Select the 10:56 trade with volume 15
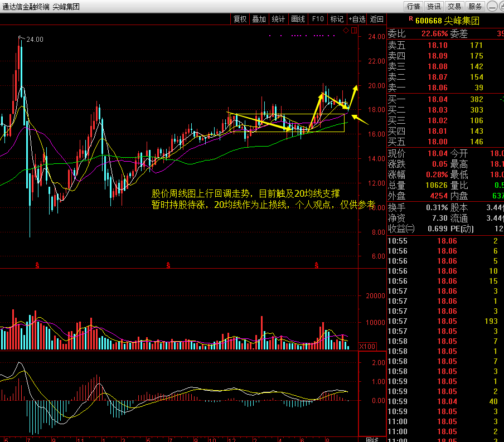504x442 pixels. (x=445, y=281)
